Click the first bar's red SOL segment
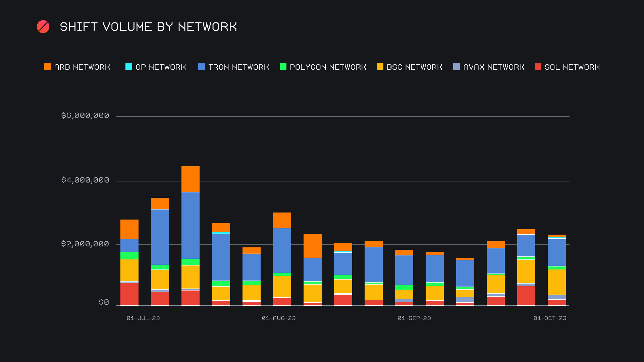Screen dimensions: 644x362 (129, 294)
